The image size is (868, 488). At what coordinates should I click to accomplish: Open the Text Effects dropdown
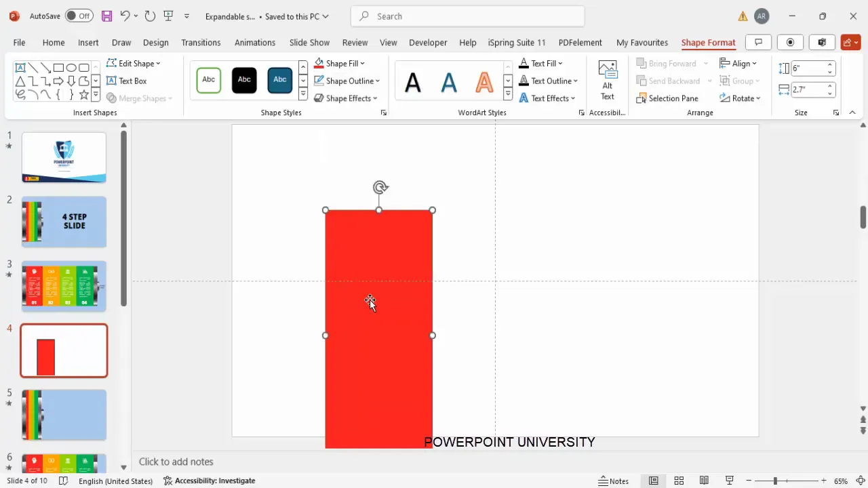(547, 98)
